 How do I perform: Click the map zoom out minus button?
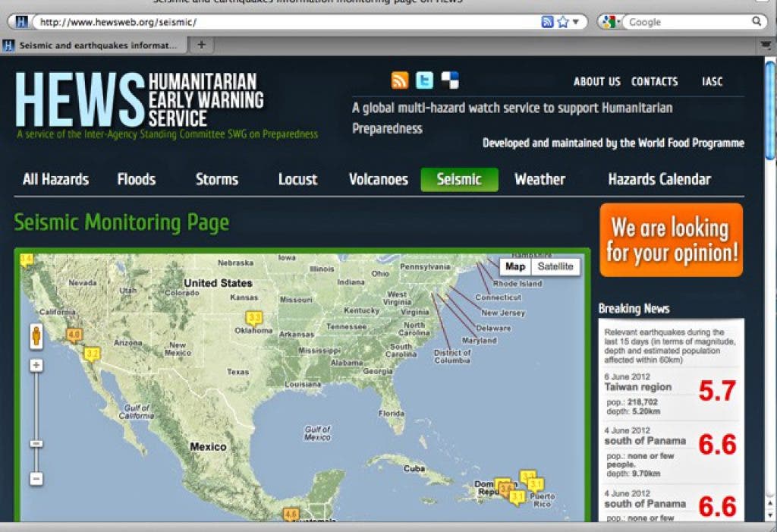click(36, 479)
